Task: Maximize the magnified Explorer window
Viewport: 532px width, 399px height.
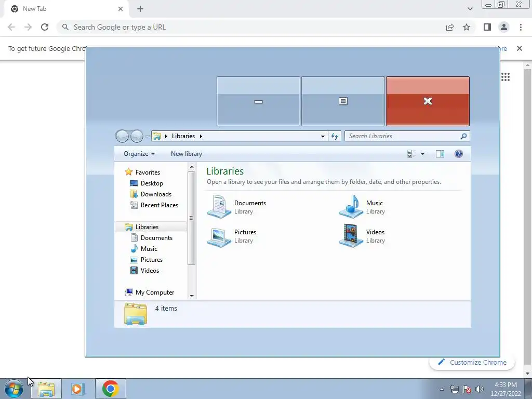Action: [343, 101]
